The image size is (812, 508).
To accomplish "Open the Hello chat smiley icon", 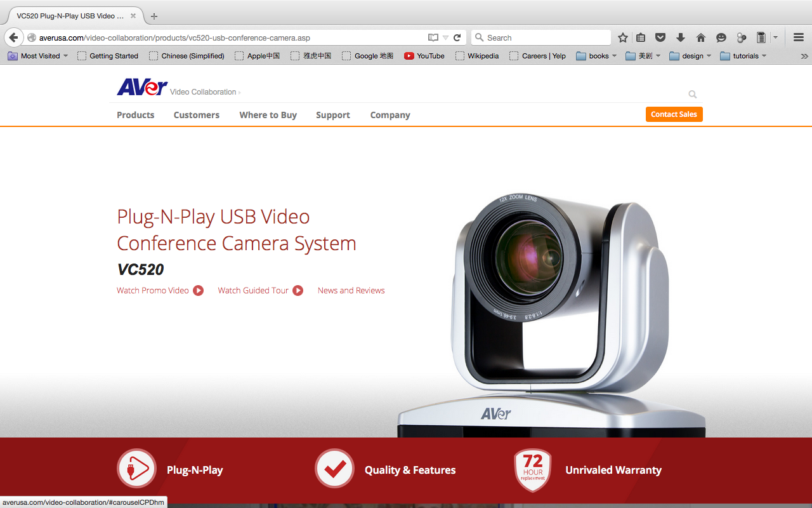I will [x=721, y=37].
